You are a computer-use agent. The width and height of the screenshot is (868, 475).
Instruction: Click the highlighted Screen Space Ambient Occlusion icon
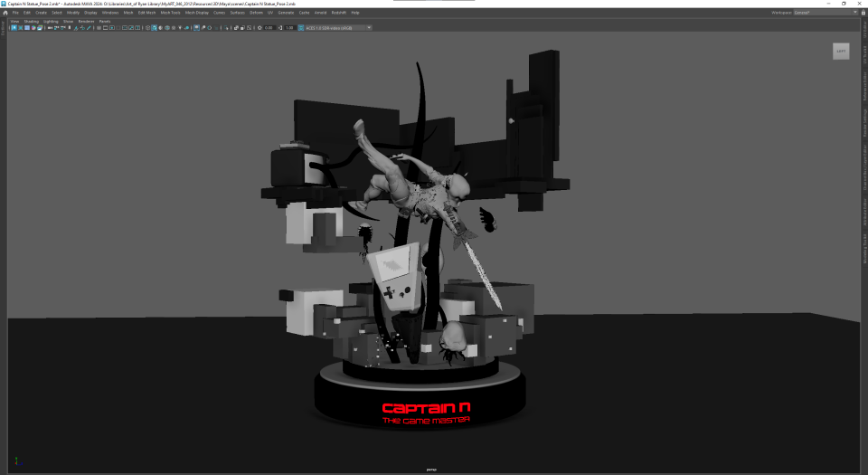(196, 27)
